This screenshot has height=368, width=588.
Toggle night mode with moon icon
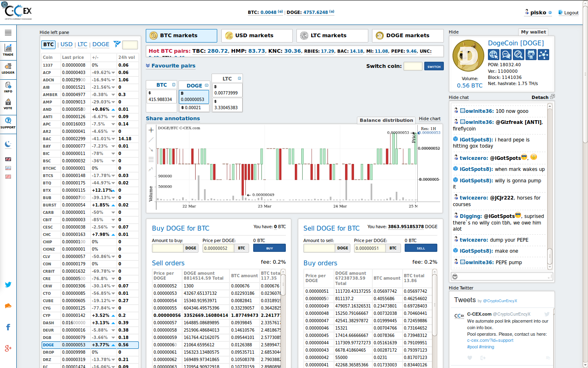pyautogui.click(x=8, y=144)
